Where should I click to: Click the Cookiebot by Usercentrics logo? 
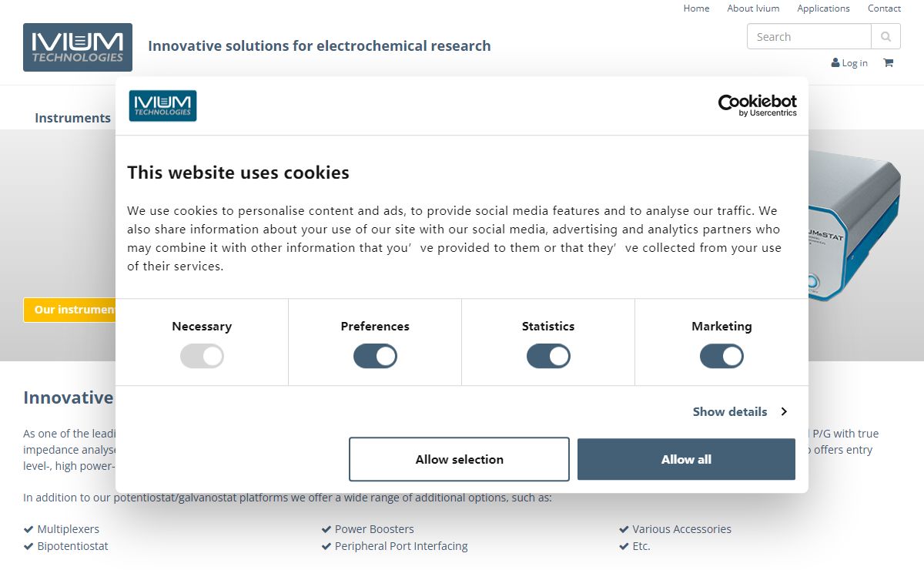(x=757, y=106)
